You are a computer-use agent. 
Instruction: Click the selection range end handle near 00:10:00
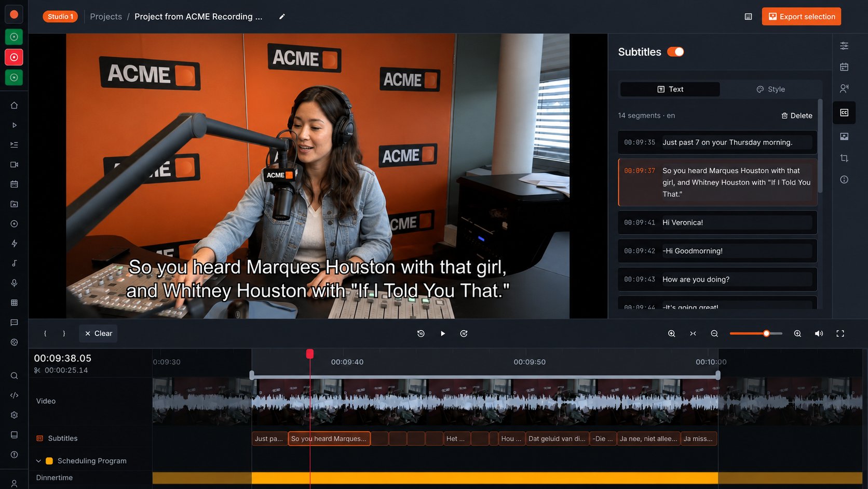(x=718, y=375)
